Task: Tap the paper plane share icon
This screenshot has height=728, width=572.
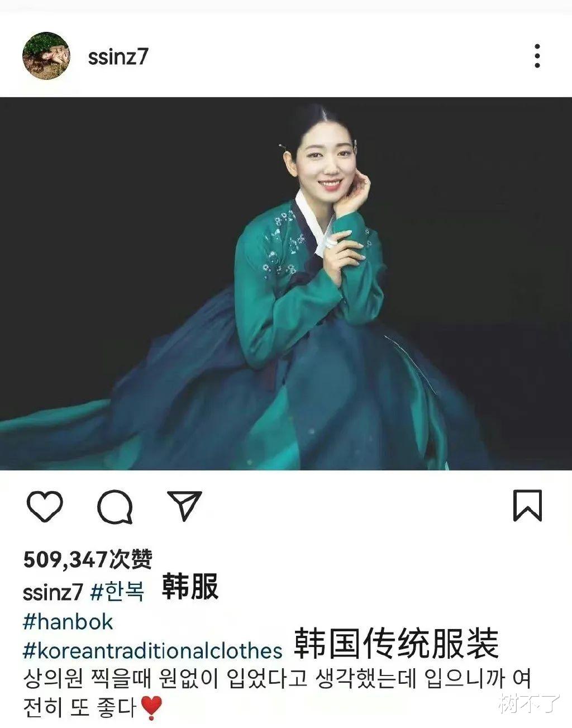Action: coord(184,506)
